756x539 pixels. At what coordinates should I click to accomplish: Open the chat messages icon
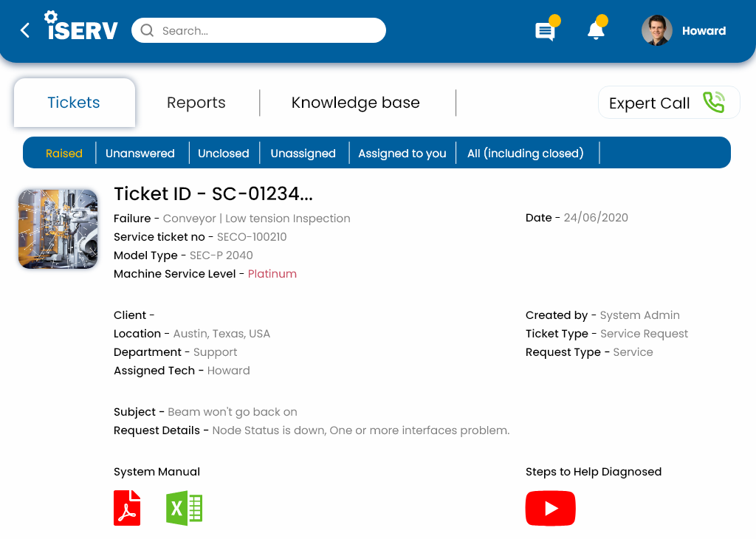pos(545,31)
